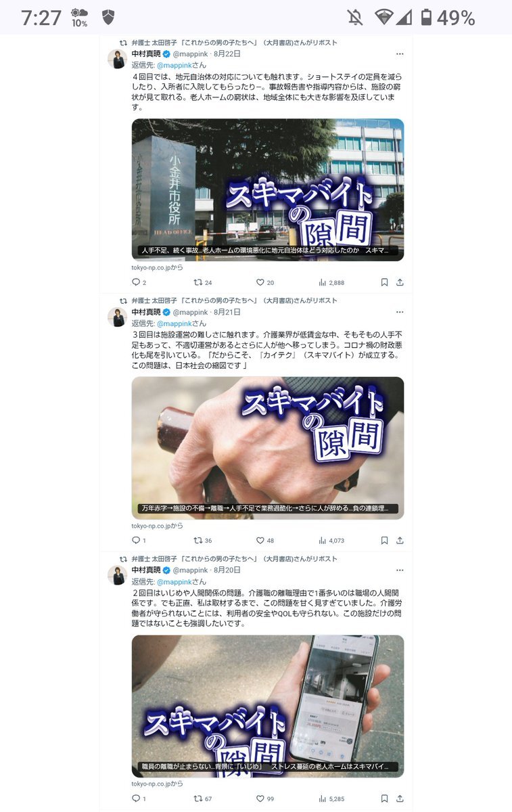The image size is (512, 812).
Task: Repost the August 22 tweet
Action: tap(198, 282)
